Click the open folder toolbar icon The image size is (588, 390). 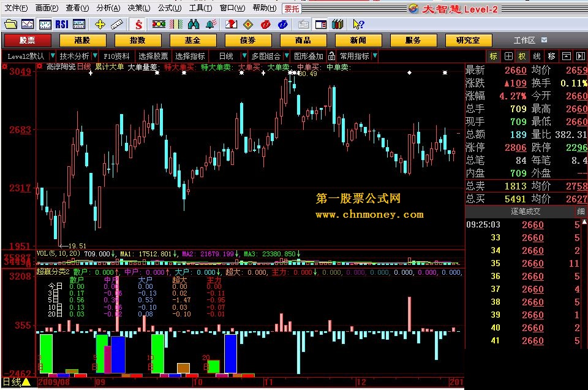pyautogui.click(x=10, y=25)
